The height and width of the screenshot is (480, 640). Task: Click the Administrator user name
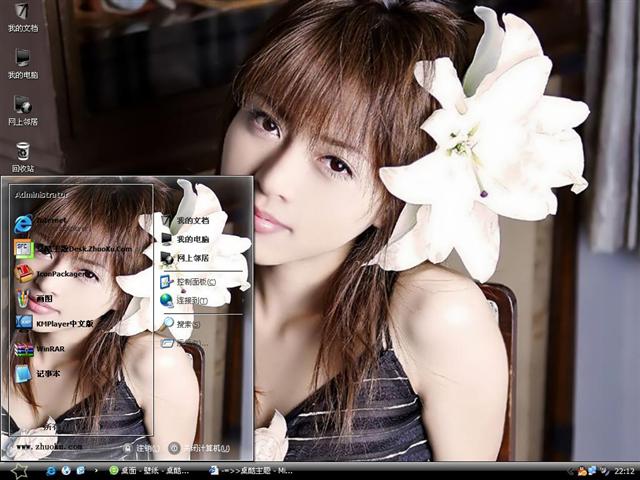41,195
